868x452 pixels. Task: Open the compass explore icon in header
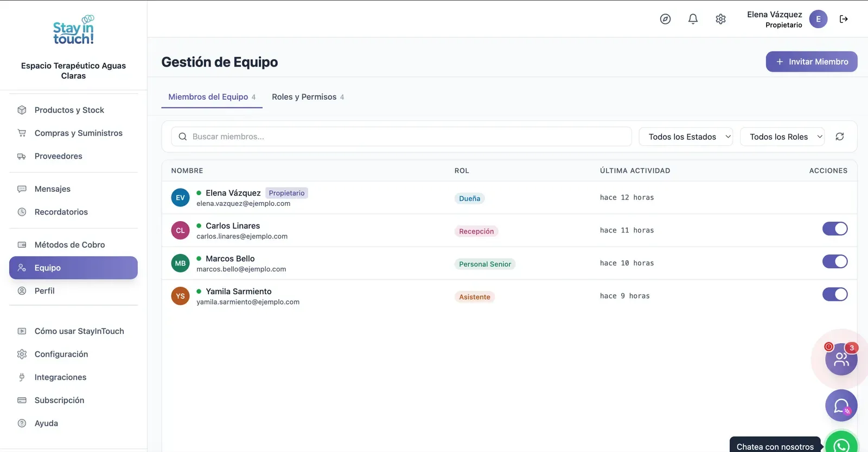665,19
